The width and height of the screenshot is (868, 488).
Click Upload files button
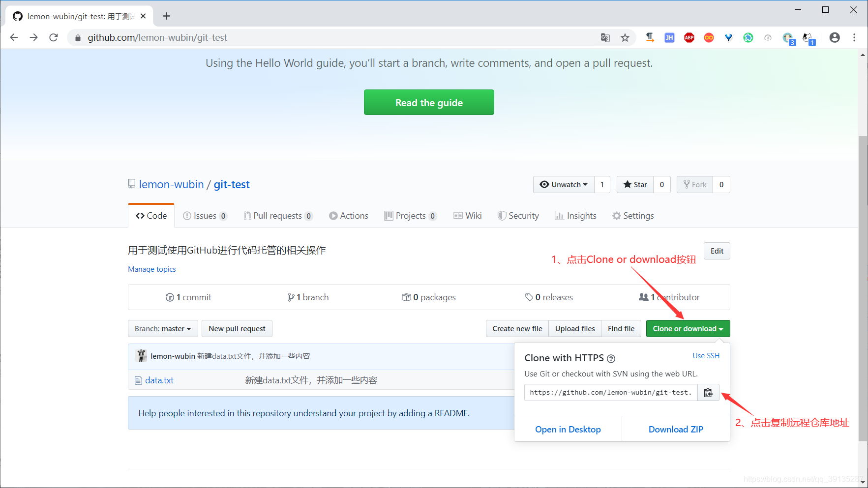click(x=575, y=329)
